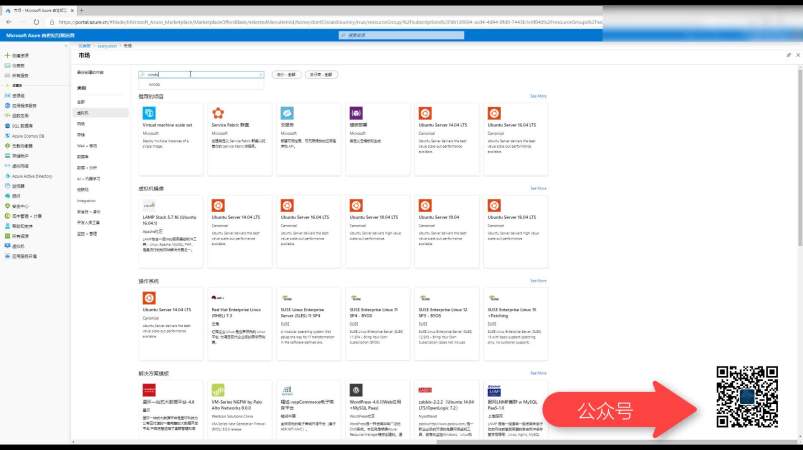
Task: Pin the marketplace blade with pin icon
Action: (789, 55)
